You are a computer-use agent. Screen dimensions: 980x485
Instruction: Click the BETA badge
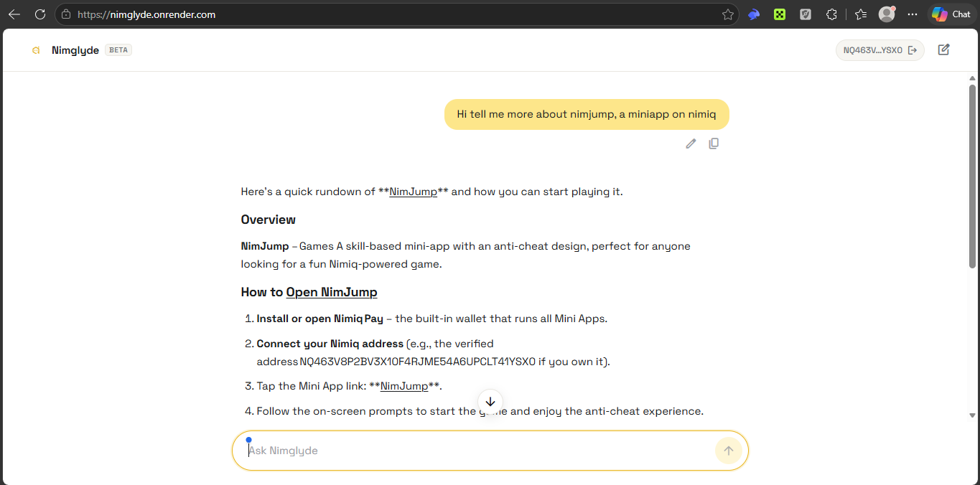(118, 50)
